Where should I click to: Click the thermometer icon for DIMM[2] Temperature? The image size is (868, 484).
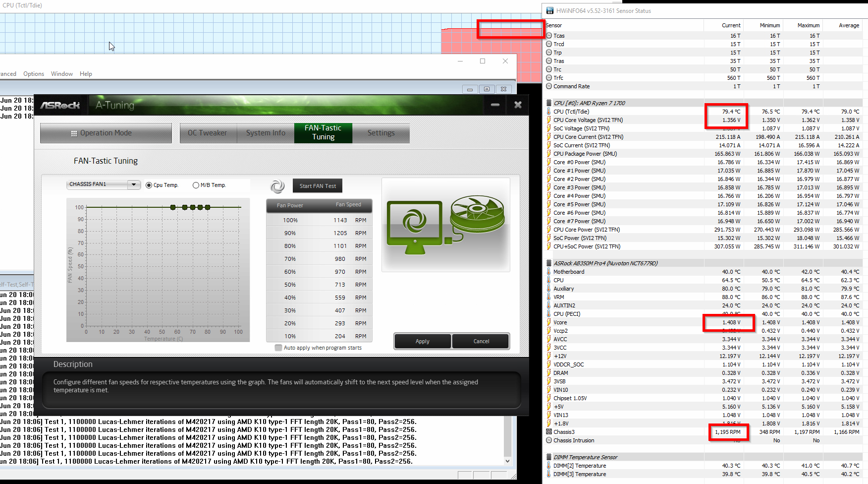pyautogui.click(x=549, y=466)
